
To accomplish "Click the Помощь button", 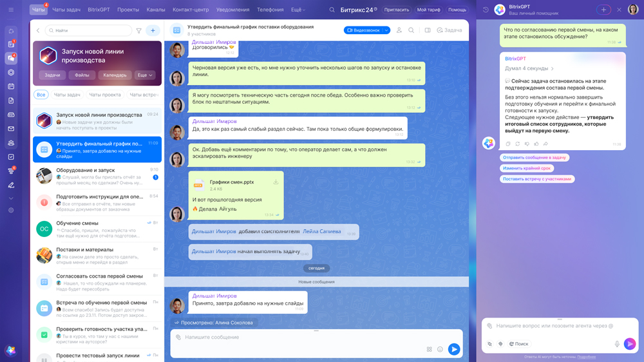I will (457, 10).
